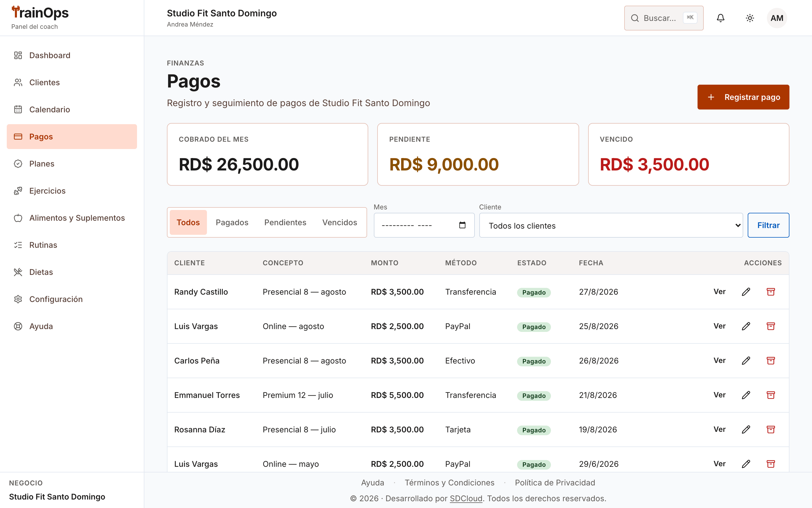The width and height of the screenshot is (812, 508).
Task: Click 'Premium 12 — julio' concept cell
Action: pyautogui.click(x=298, y=395)
